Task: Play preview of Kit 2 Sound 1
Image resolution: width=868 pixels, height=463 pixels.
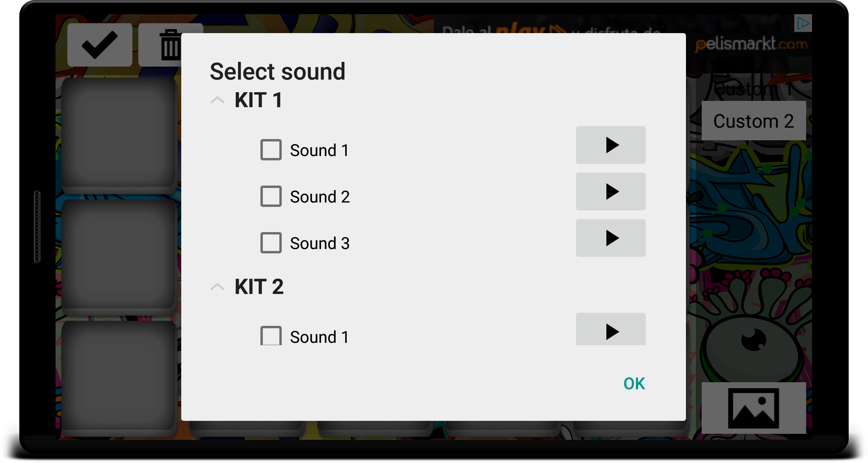Action: (610, 330)
